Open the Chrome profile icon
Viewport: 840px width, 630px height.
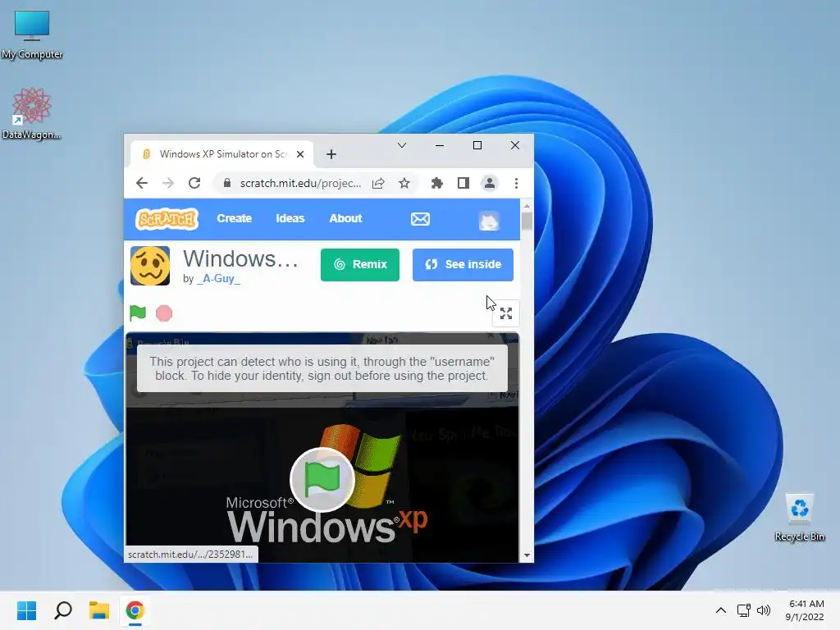tap(490, 183)
